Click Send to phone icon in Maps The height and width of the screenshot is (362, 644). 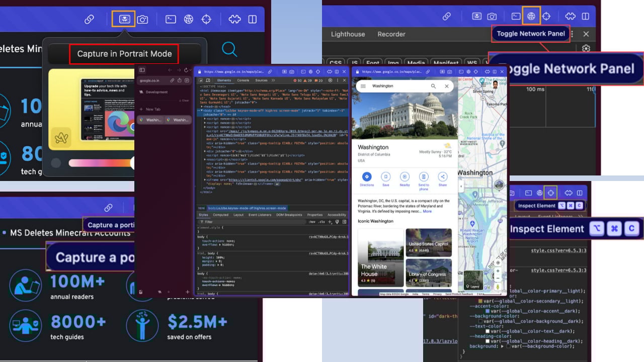(x=424, y=176)
